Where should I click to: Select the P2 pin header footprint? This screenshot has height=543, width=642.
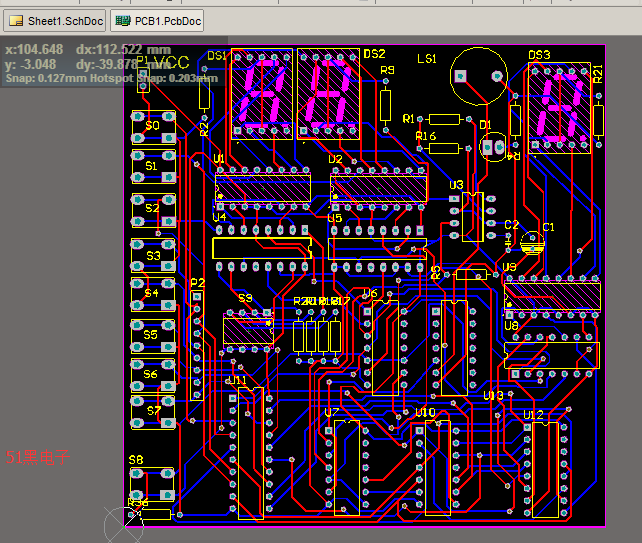point(197,346)
